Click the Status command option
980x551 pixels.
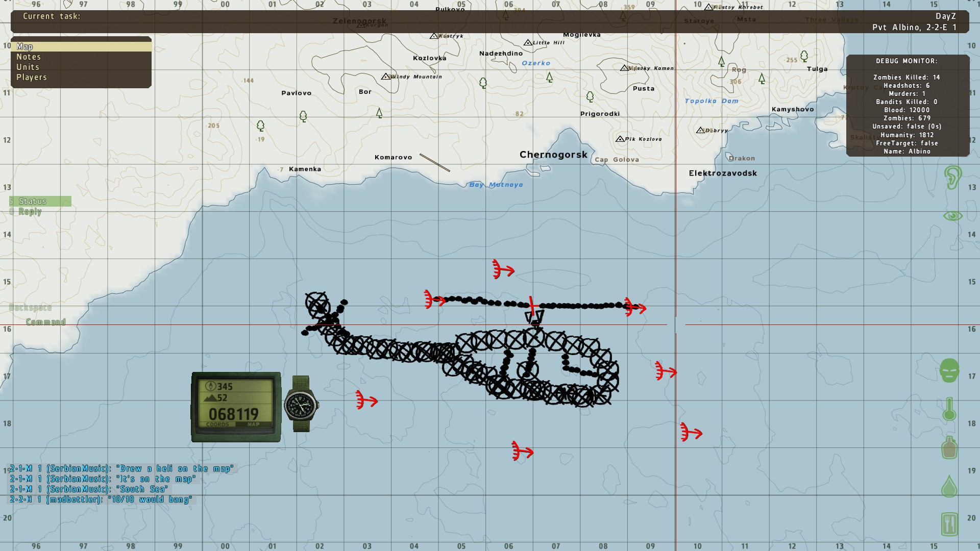tap(33, 202)
